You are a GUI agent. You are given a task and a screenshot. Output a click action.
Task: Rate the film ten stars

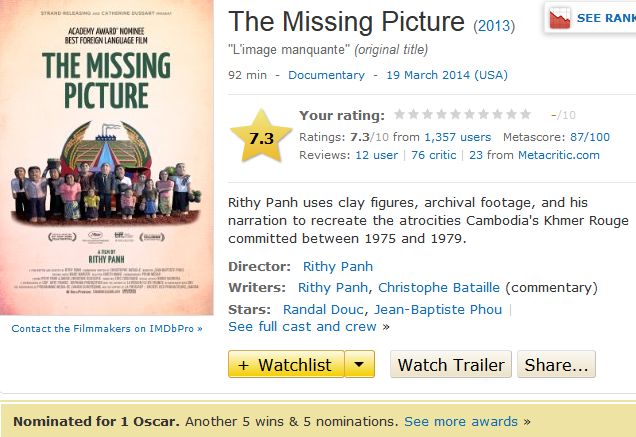526,115
